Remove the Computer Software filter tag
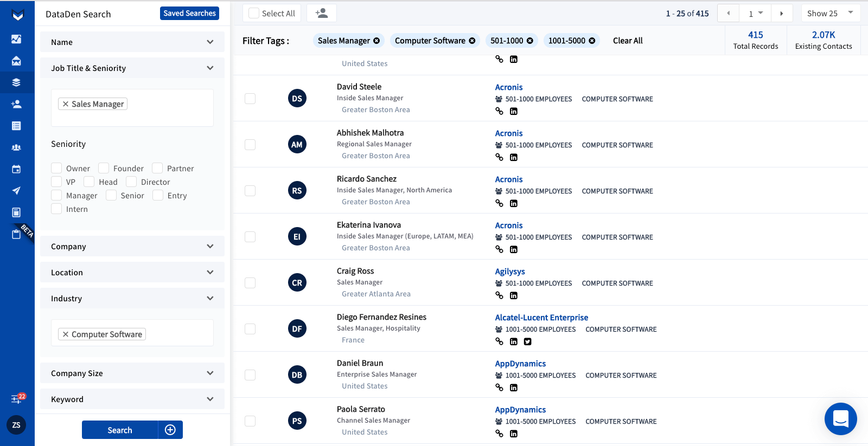Screen dimensions: 868x446 pyautogui.click(x=472, y=41)
